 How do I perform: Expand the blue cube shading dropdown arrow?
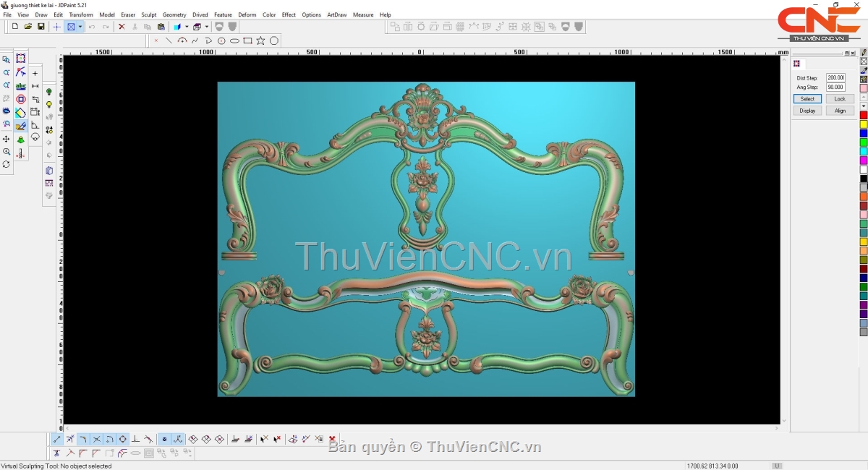[186, 27]
